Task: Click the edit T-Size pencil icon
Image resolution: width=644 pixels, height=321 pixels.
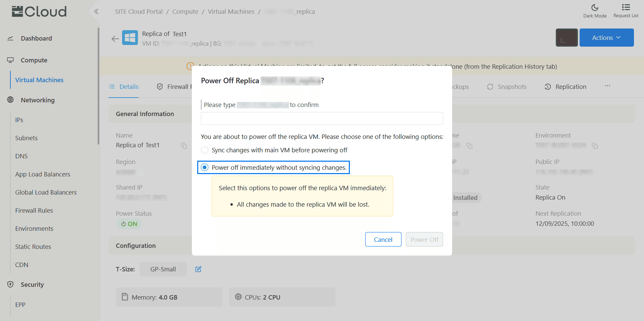Action: tap(198, 269)
